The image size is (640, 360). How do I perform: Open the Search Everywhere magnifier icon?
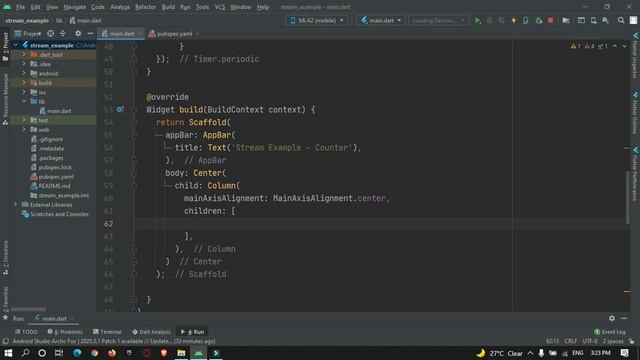pyautogui.click(x=621, y=20)
